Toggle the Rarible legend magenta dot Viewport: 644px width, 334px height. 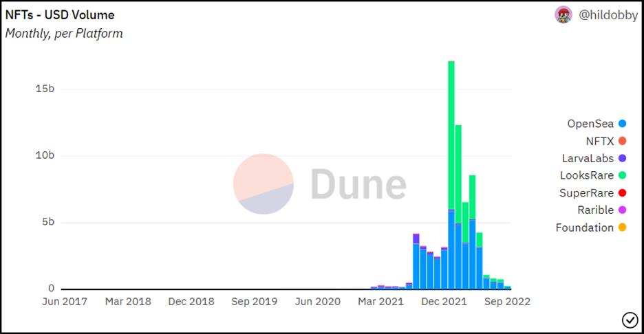click(622, 210)
